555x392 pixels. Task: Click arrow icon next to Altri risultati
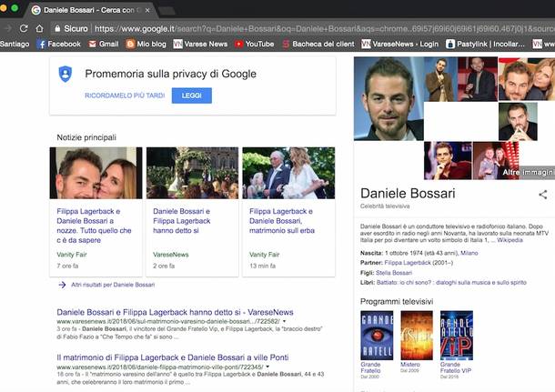(x=62, y=285)
